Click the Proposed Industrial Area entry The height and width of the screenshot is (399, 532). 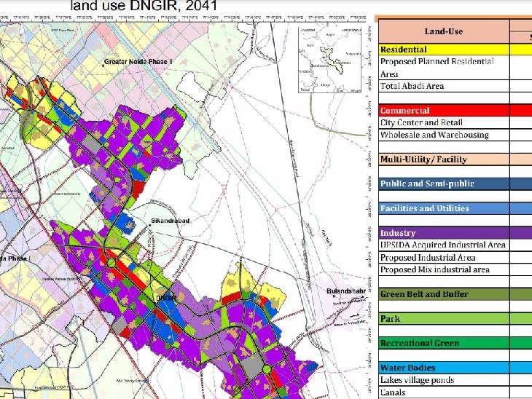click(x=429, y=258)
